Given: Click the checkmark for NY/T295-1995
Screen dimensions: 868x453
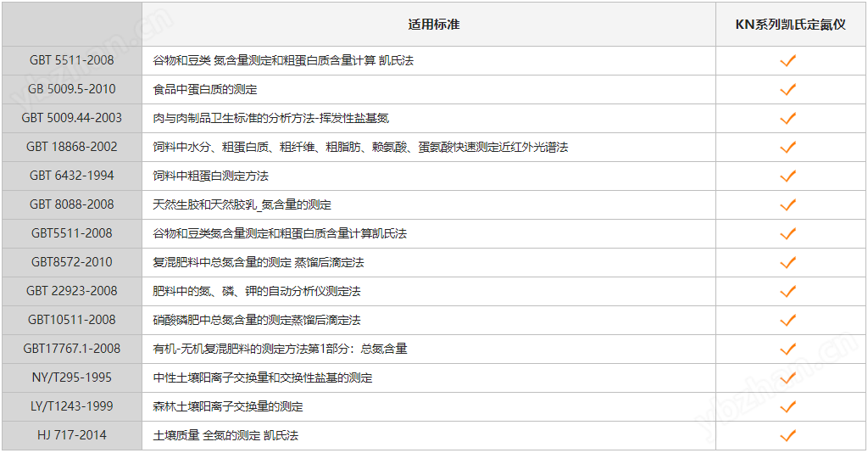Looking at the screenshot, I should tap(787, 377).
